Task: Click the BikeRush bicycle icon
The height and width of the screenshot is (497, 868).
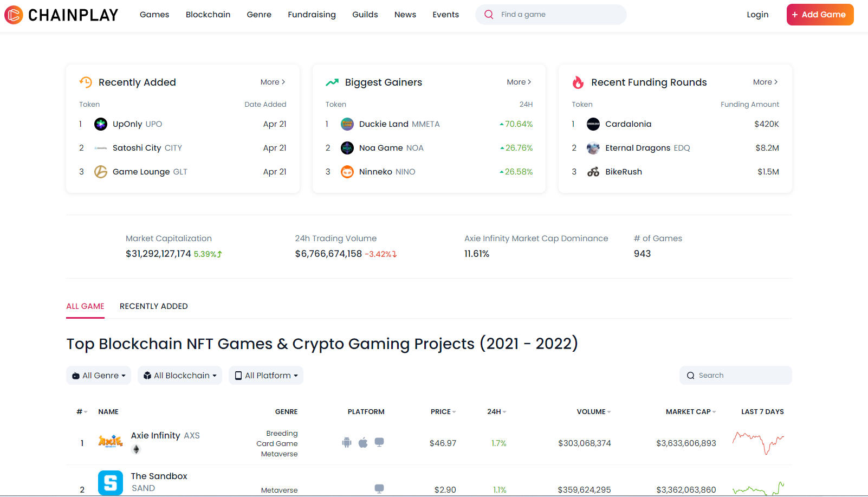Action: pos(593,172)
